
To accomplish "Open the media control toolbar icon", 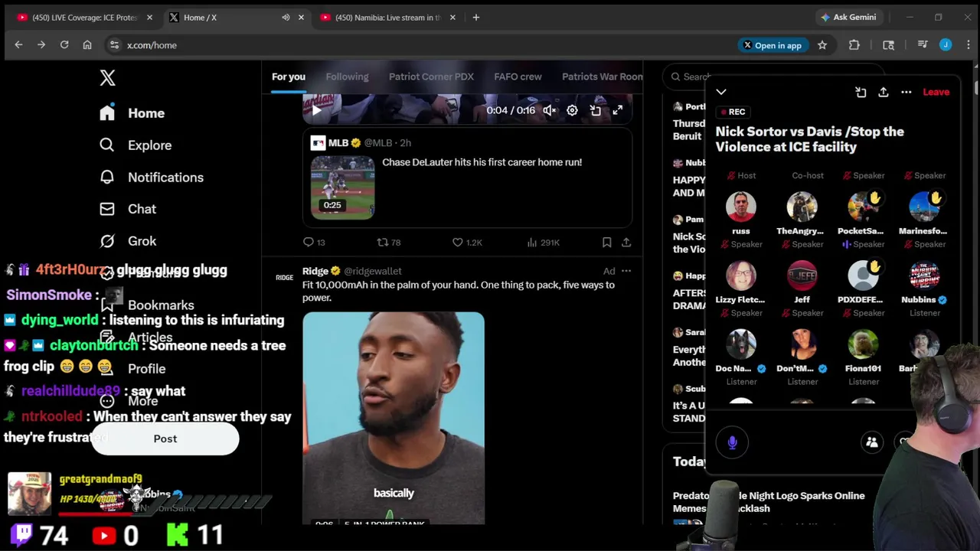I will [923, 45].
